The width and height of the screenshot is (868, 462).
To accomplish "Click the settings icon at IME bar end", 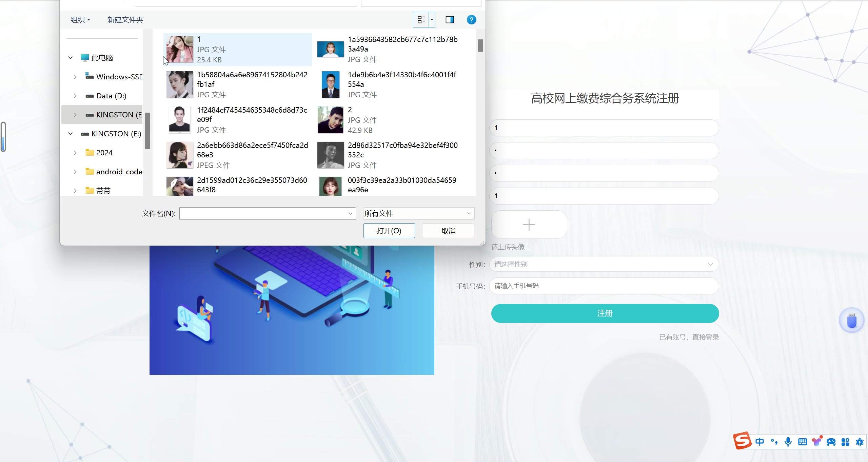I will [x=860, y=442].
